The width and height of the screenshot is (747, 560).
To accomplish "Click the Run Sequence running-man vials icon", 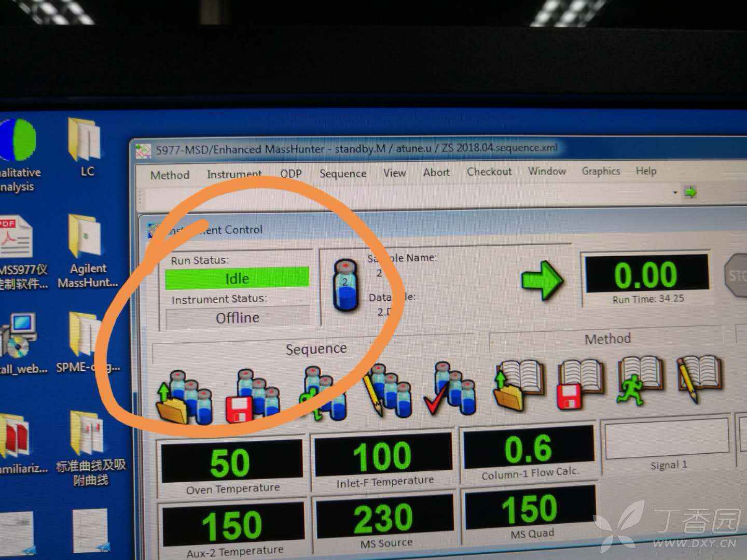I will (x=323, y=393).
